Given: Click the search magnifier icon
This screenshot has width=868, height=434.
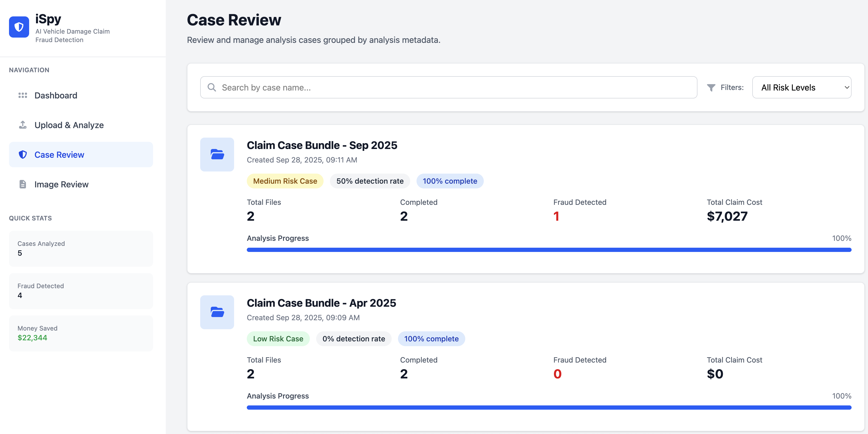Looking at the screenshot, I should (212, 88).
